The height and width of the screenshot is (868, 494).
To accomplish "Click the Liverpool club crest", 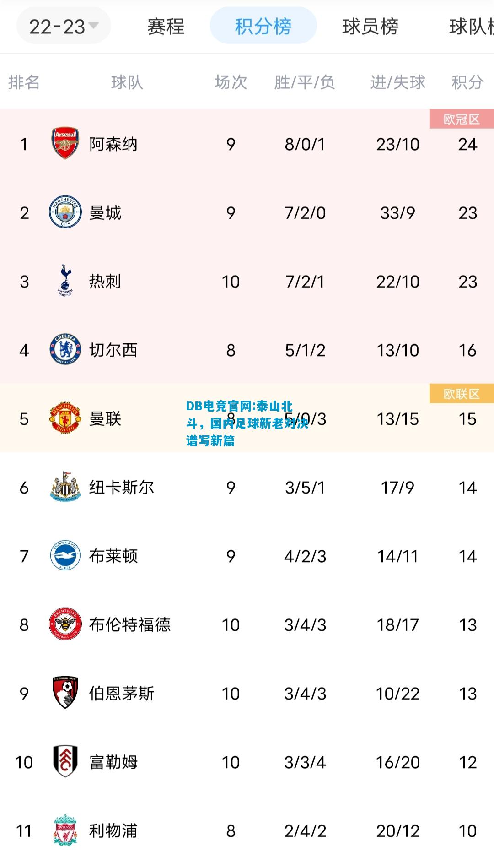I will [65, 830].
